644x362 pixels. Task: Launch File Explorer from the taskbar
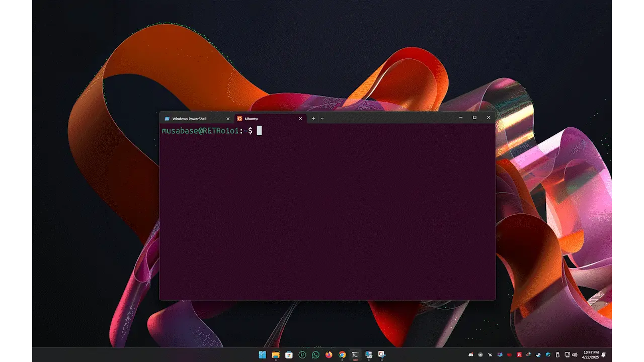coord(276,355)
